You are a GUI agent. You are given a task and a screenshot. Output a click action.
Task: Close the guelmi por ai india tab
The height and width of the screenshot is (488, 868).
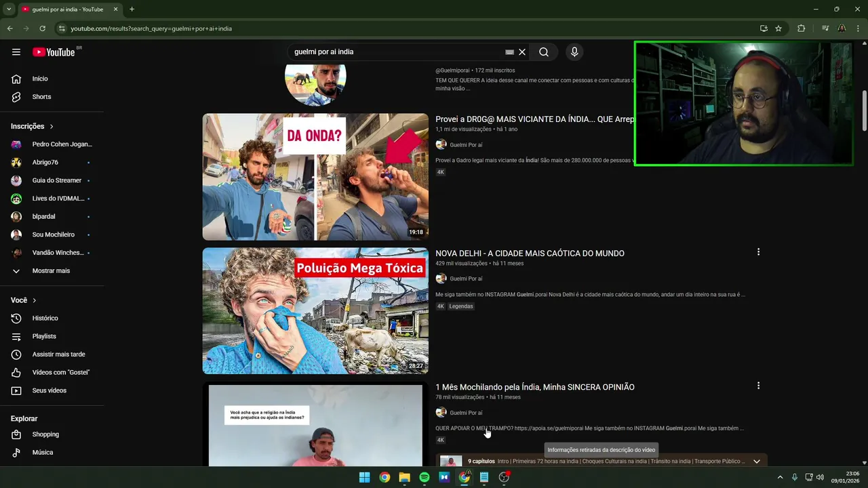coord(115,9)
